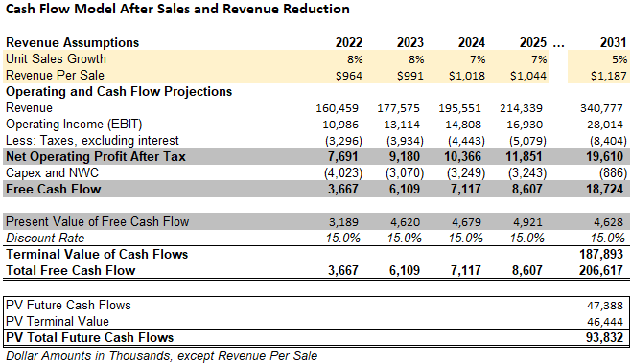Select the title 'Cash Flow Model After Sales and Revenue Reduction'

177,9
